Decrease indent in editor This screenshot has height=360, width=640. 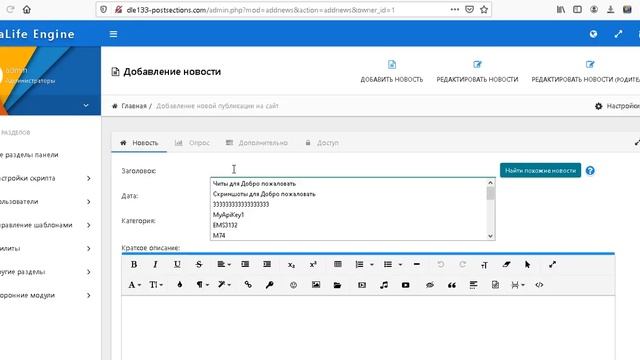(245, 264)
